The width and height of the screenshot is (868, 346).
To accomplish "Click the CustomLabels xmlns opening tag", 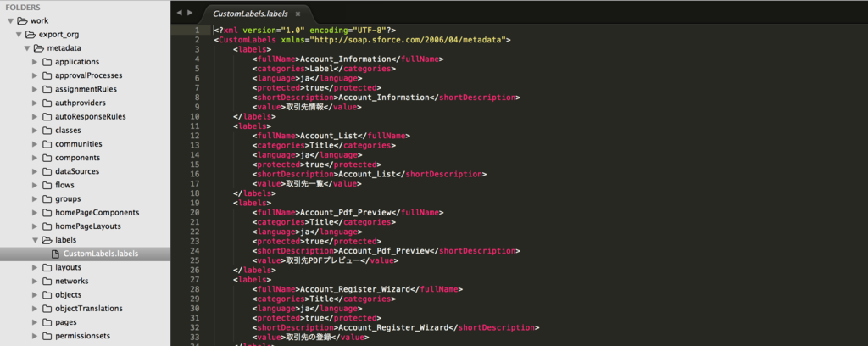I will pos(362,40).
